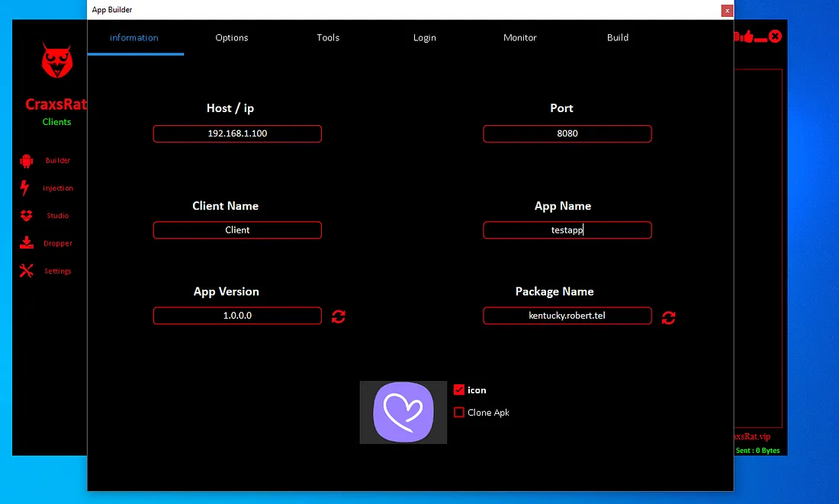Enable the Clone Apk checkbox

[459, 413]
